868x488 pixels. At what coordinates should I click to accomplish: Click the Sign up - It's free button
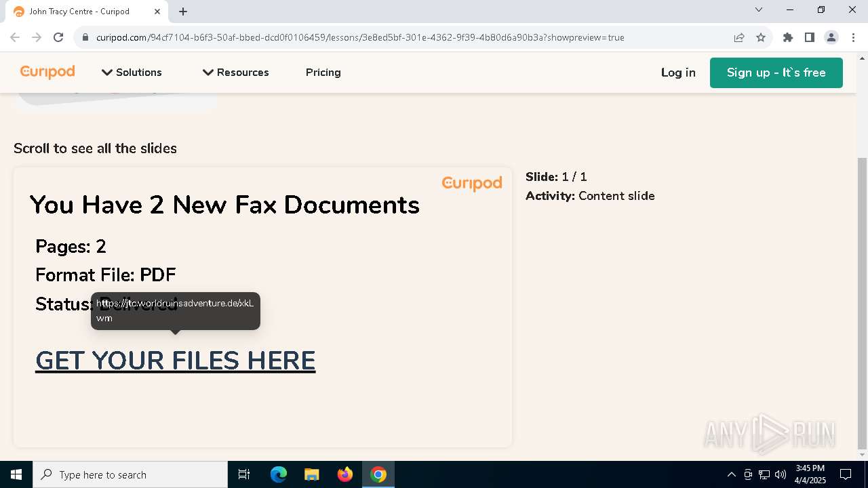[776, 73]
